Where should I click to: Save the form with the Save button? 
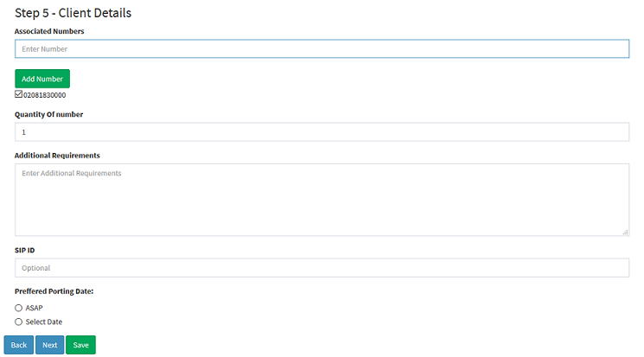point(81,345)
